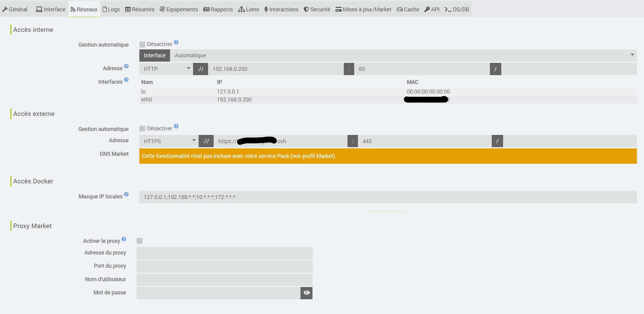Click help icon next to Activer le proxy
Viewport: 644px width, 314px height.
[124, 239]
